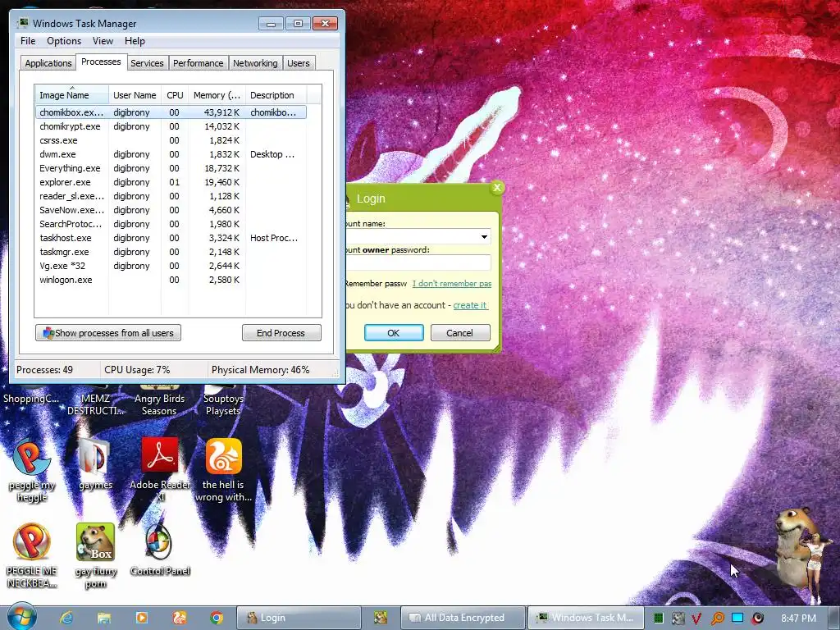Image resolution: width=840 pixels, height=630 pixels.
Task: Follow the 'I don't remember pas' link
Action: 452,283
